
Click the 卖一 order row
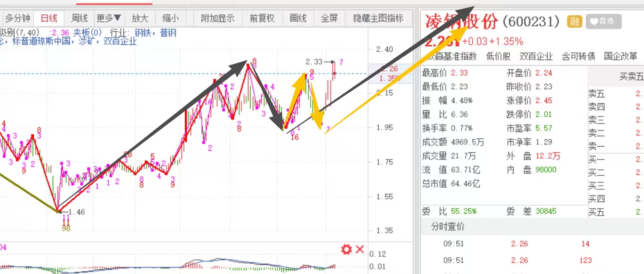click(x=616, y=147)
